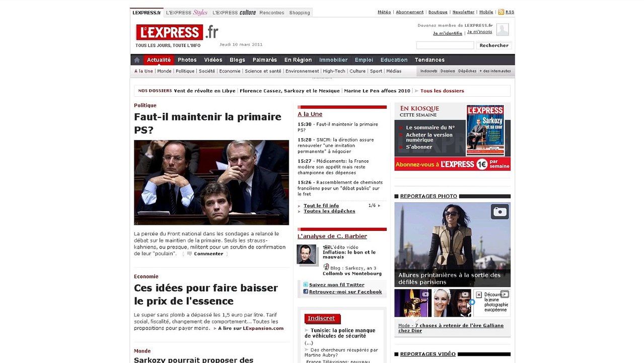
Task: Open the Newsletter link
Action: coord(463,12)
